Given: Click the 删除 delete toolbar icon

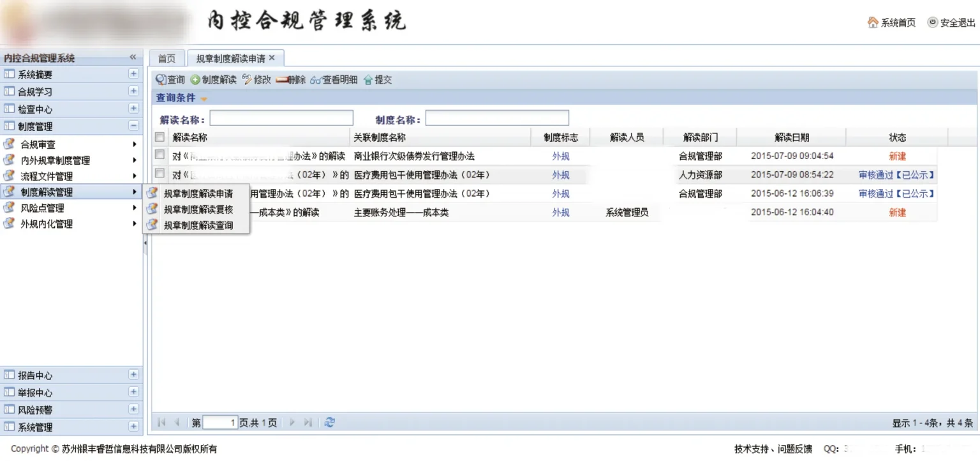Looking at the screenshot, I should 282,80.
